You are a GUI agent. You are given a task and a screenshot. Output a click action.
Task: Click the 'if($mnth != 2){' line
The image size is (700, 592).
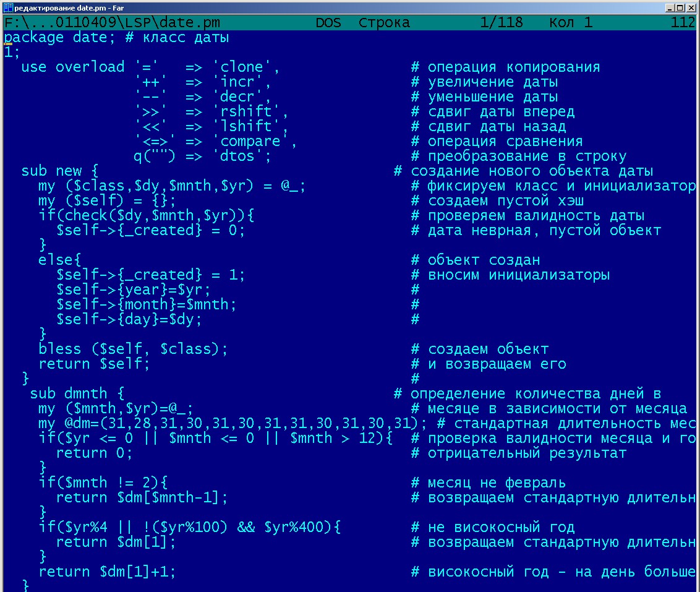tap(103, 483)
